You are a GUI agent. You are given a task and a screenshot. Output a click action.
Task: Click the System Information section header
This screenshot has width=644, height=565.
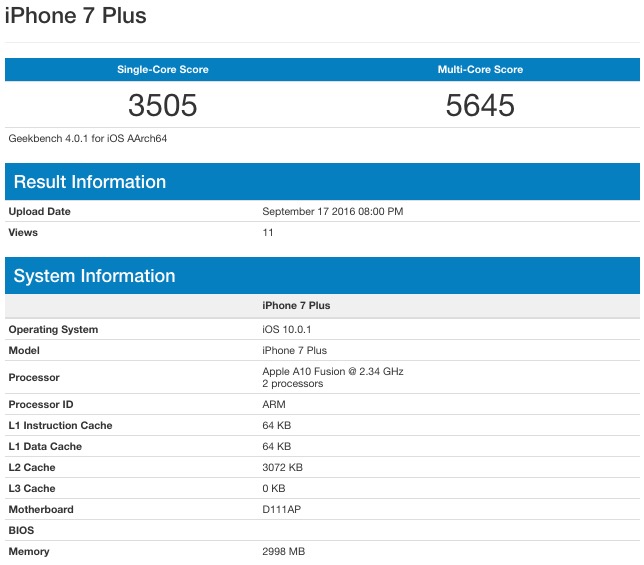[x=94, y=276]
